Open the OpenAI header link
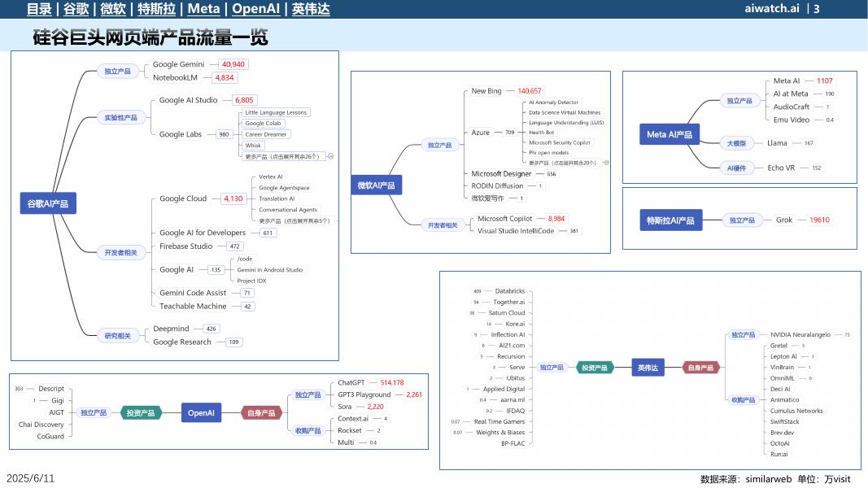 [x=255, y=9]
